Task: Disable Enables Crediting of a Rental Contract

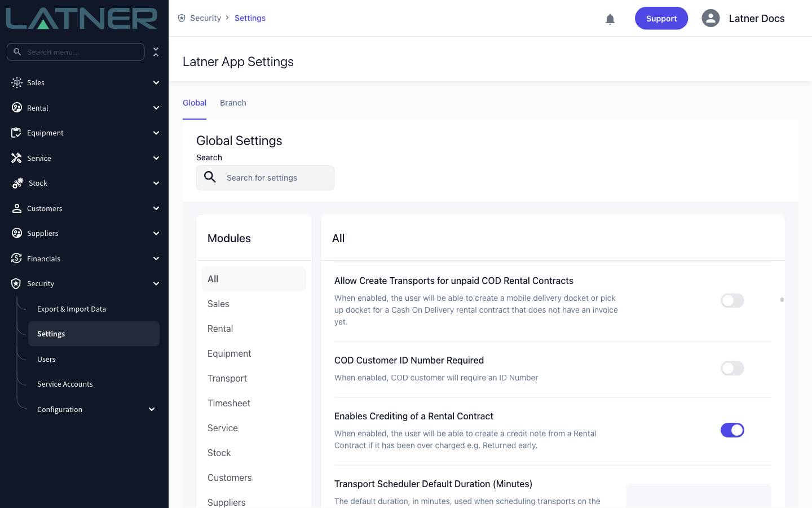Action: [x=732, y=430]
